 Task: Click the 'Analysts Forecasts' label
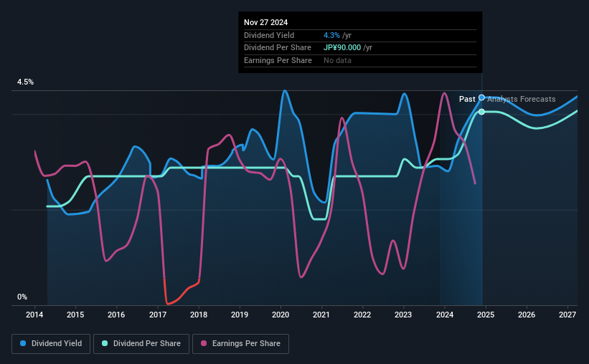click(x=522, y=99)
